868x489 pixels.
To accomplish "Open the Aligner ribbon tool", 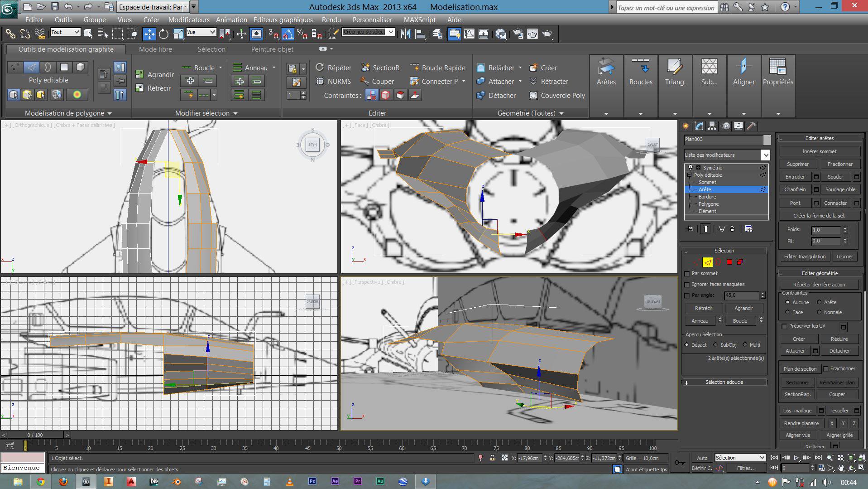I will [743, 73].
